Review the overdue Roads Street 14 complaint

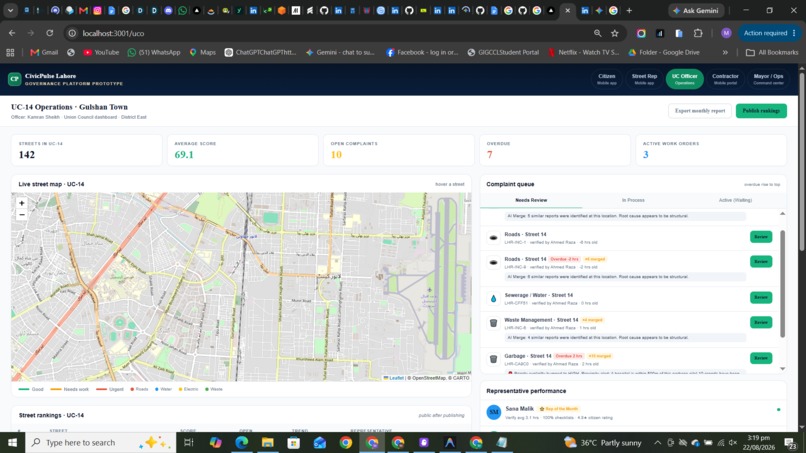(761, 262)
